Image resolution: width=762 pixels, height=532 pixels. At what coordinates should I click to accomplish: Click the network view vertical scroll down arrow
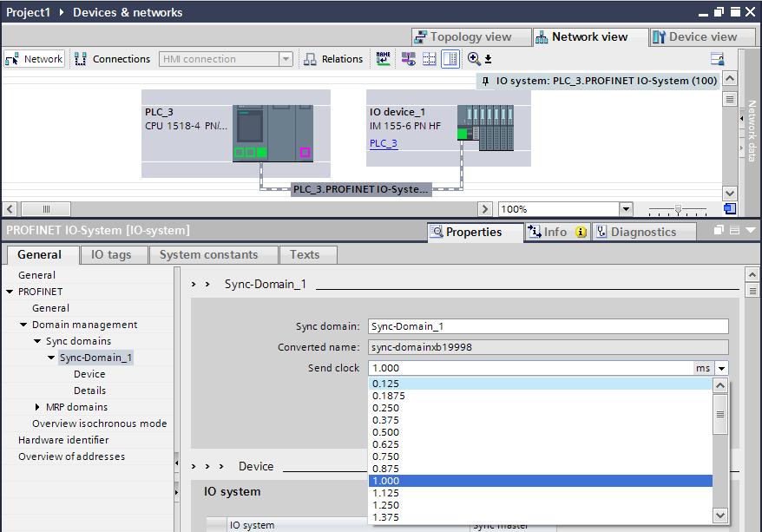pyautogui.click(x=729, y=194)
